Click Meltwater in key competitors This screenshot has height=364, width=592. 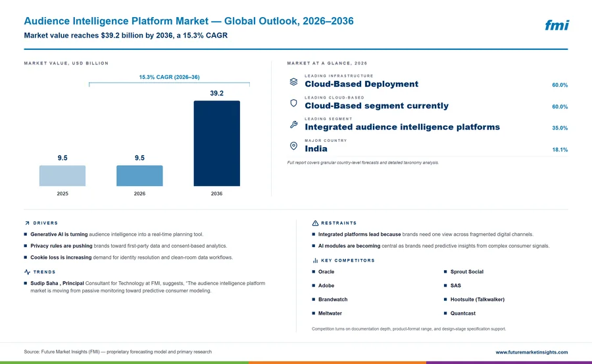(x=330, y=313)
